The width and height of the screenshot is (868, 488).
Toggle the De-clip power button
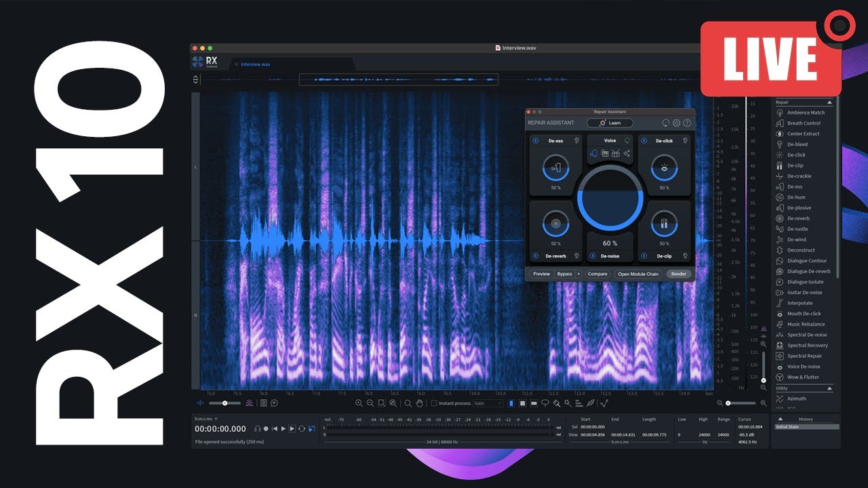(644, 256)
